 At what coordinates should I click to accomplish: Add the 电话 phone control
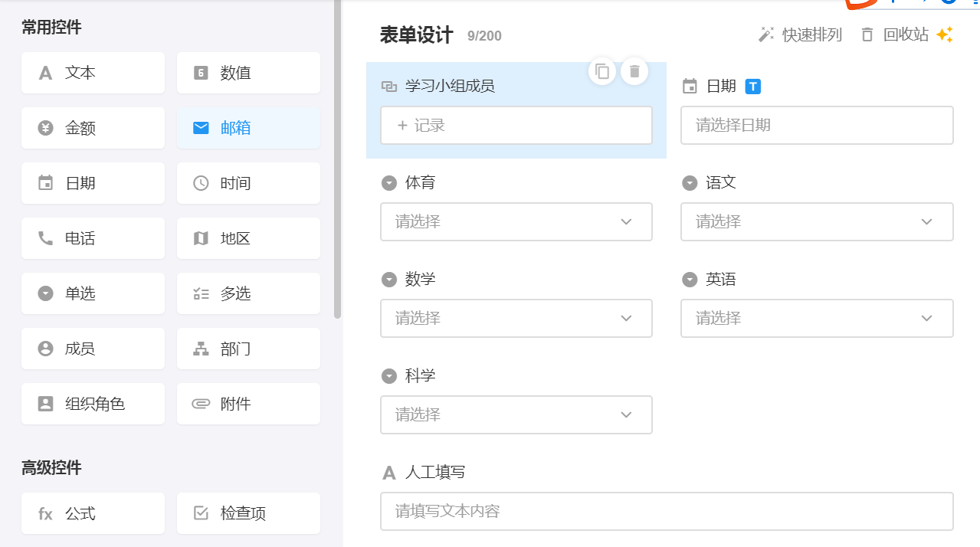coord(93,238)
